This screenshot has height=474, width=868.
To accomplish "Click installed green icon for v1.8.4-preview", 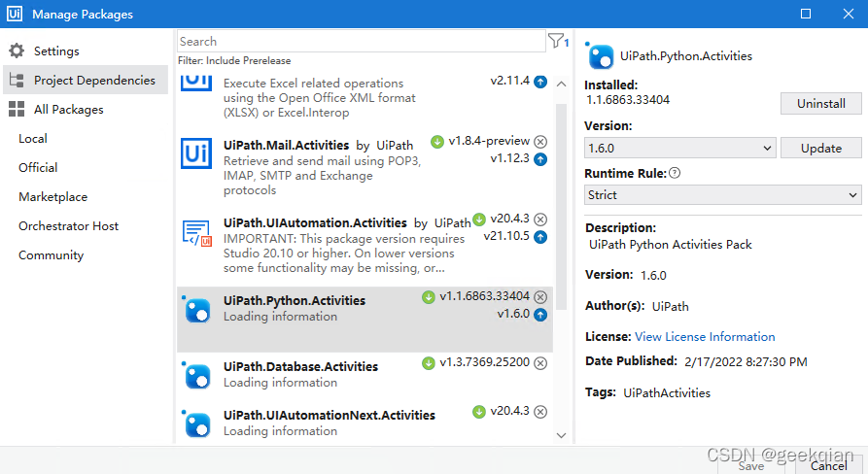I will pyautogui.click(x=437, y=142).
